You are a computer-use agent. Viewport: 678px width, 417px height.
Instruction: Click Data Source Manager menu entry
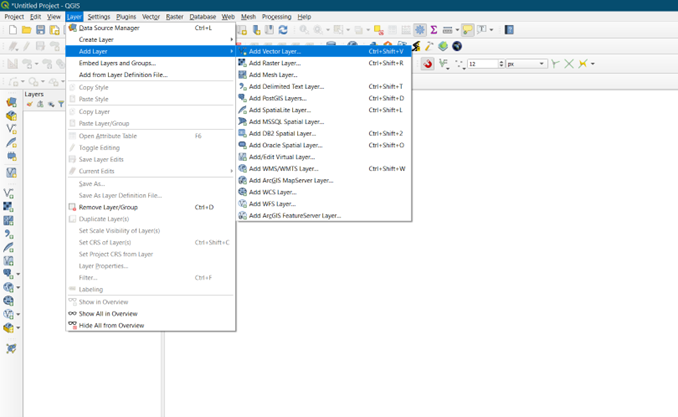(x=150, y=28)
